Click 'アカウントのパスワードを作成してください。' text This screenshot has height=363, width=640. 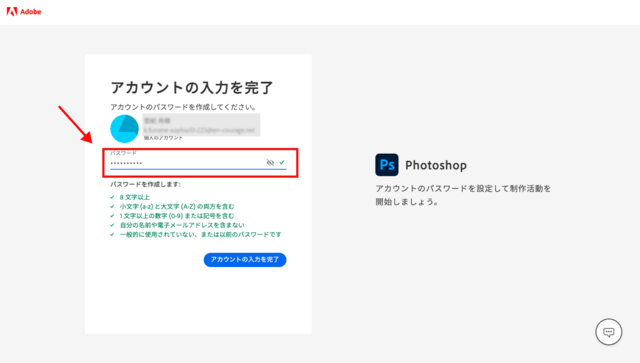point(184,107)
